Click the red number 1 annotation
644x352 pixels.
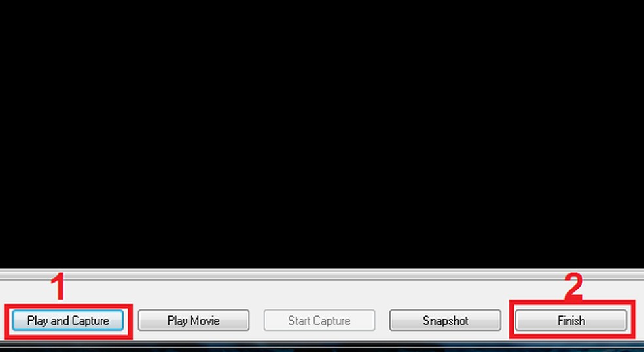(x=59, y=287)
